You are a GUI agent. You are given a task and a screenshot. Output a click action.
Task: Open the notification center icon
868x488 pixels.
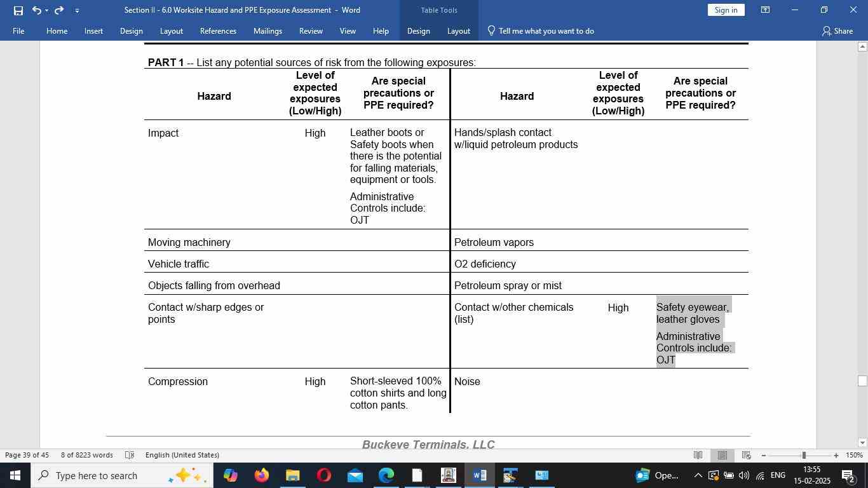click(x=848, y=475)
